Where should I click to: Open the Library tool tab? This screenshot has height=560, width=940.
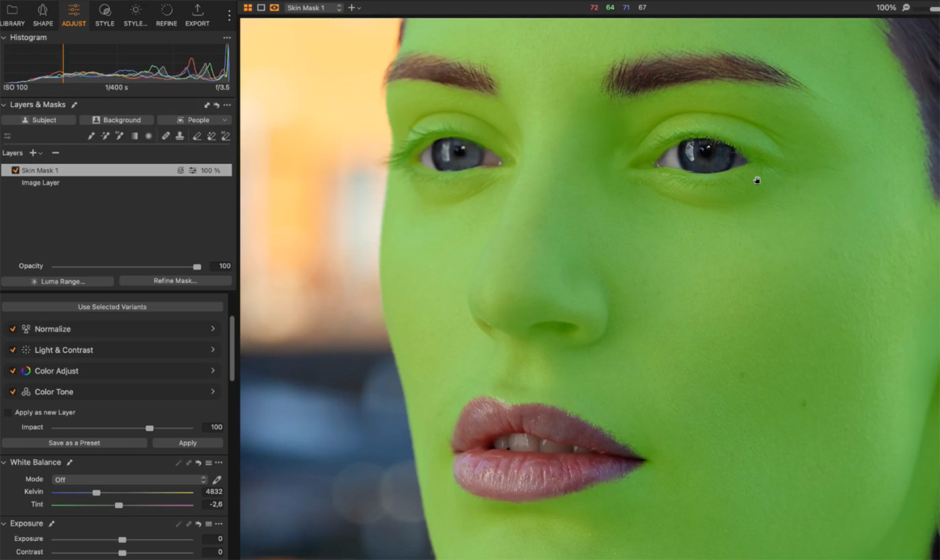click(x=12, y=15)
